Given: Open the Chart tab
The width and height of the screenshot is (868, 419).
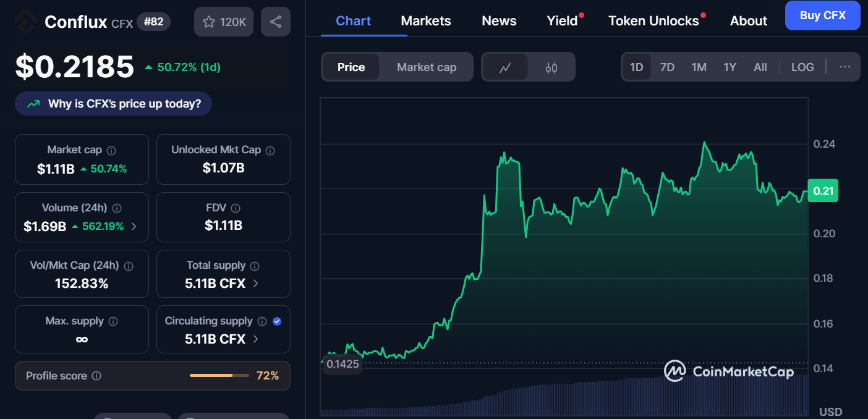Looking at the screenshot, I should (354, 21).
